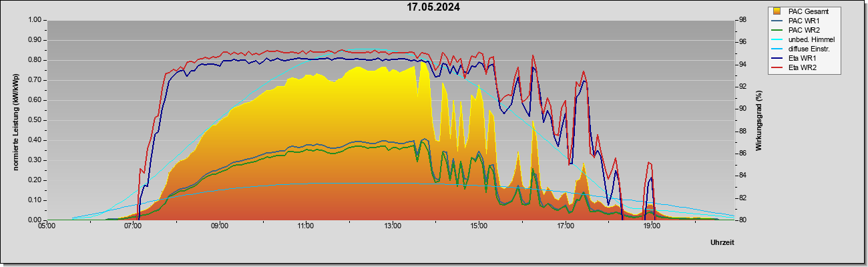The height and width of the screenshot is (267, 868).
Task: Click the 19:00 time axis label
Action: click(x=652, y=228)
